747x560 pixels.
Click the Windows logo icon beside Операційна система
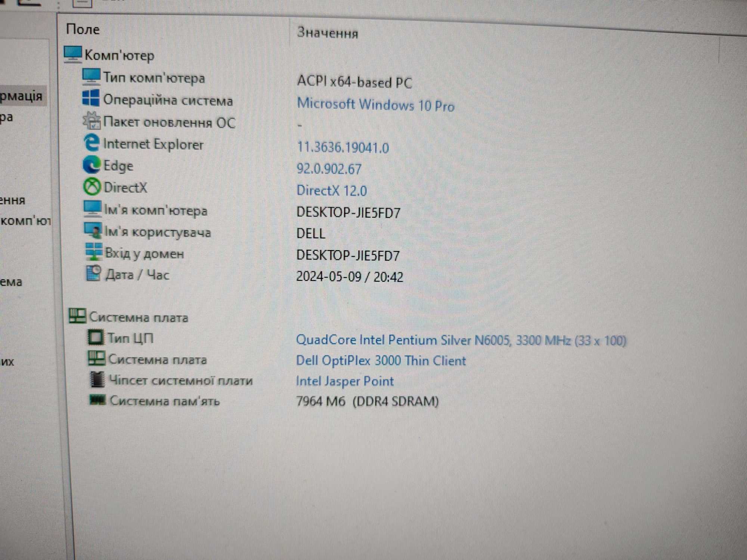90,98
